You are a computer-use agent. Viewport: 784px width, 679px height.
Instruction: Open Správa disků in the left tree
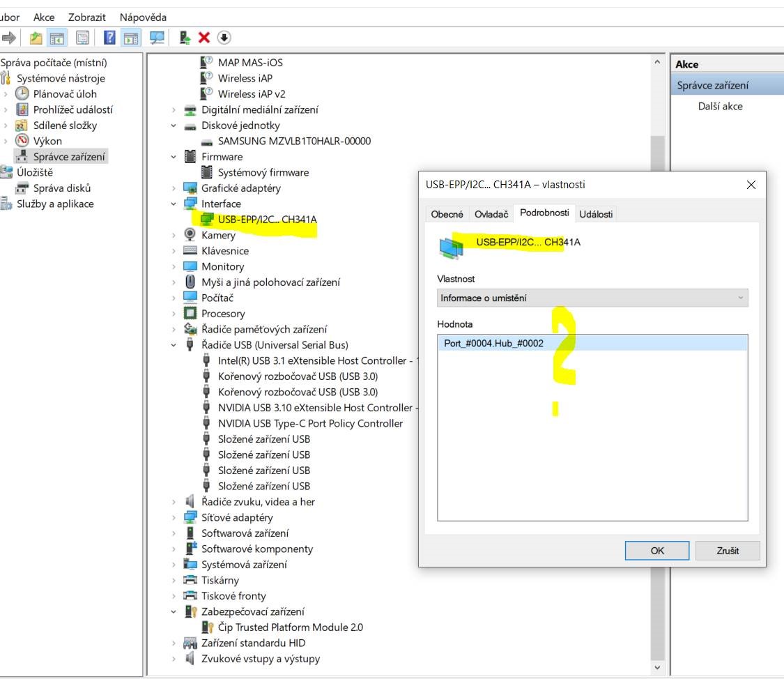[62, 188]
